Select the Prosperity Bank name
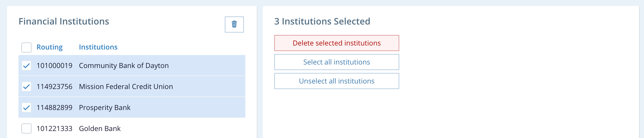The image size is (644, 138). pyautogui.click(x=104, y=107)
